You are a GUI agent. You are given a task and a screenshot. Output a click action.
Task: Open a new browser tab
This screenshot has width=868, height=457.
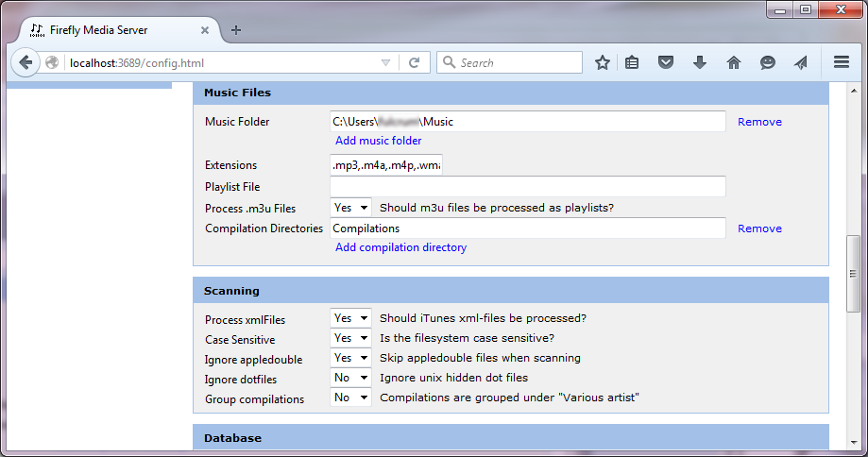click(x=236, y=29)
